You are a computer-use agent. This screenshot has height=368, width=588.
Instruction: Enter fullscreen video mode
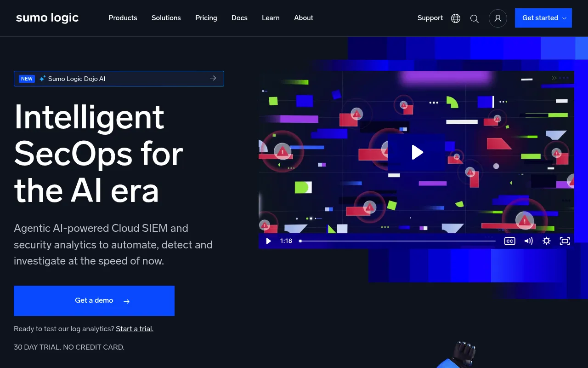pos(565,241)
